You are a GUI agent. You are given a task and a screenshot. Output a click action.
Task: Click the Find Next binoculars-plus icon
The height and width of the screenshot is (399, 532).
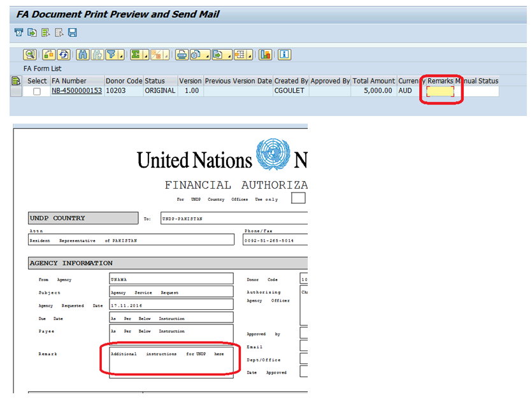click(x=97, y=55)
